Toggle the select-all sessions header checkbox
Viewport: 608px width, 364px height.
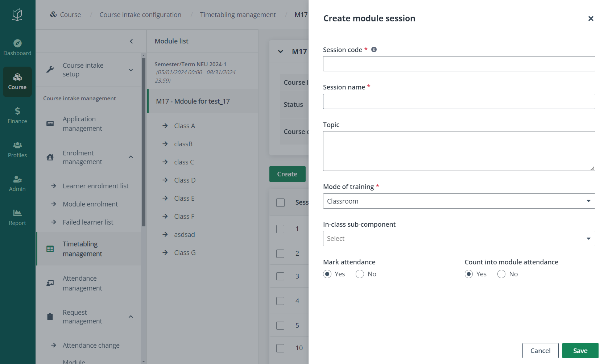click(280, 202)
